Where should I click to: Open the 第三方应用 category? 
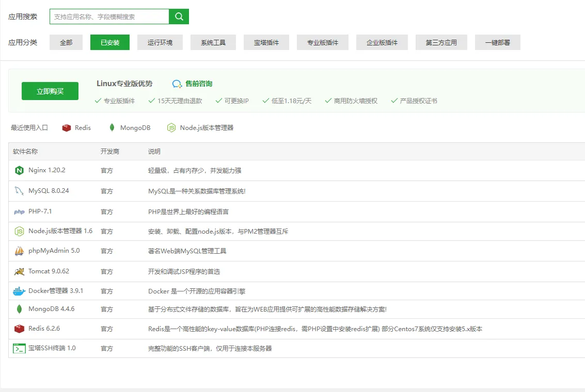click(441, 42)
